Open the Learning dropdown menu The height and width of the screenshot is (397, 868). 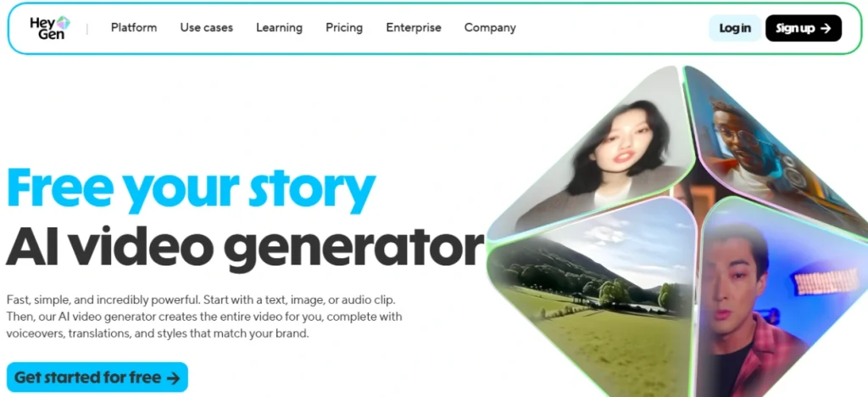click(279, 28)
